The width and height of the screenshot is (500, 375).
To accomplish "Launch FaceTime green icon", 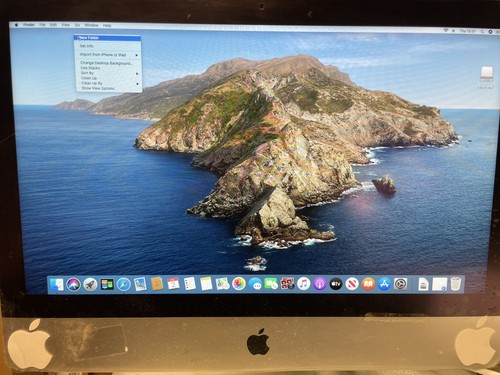I will point(271,284).
